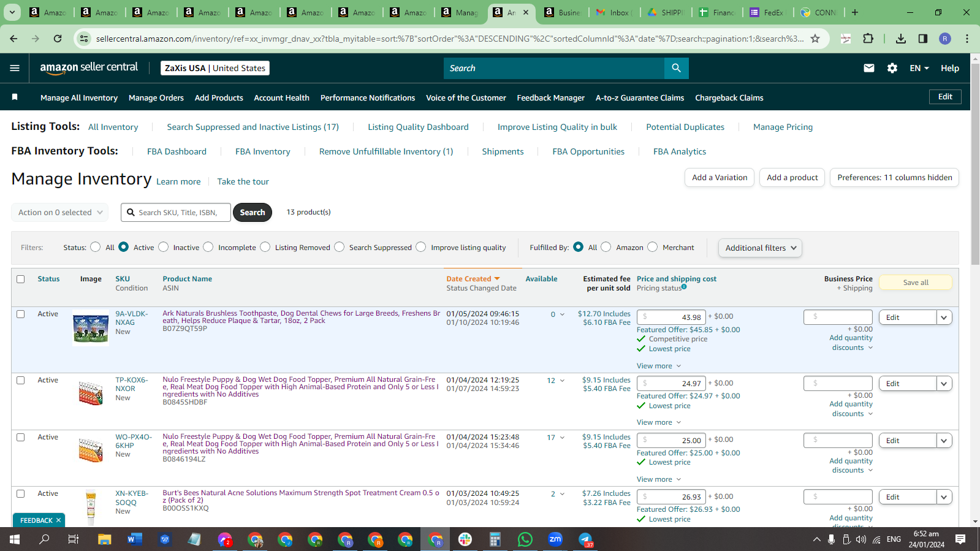980x551 pixels.
Task: Click Add a Variation button
Action: (720, 178)
